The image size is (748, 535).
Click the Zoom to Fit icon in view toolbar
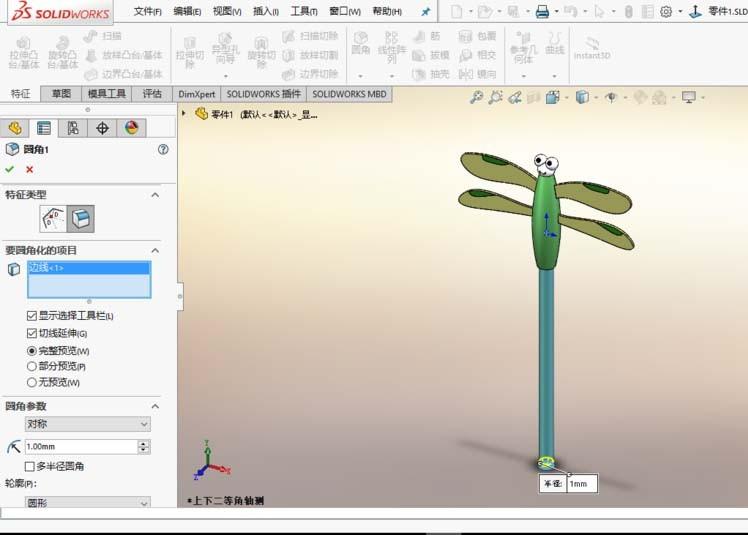(x=476, y=97)
